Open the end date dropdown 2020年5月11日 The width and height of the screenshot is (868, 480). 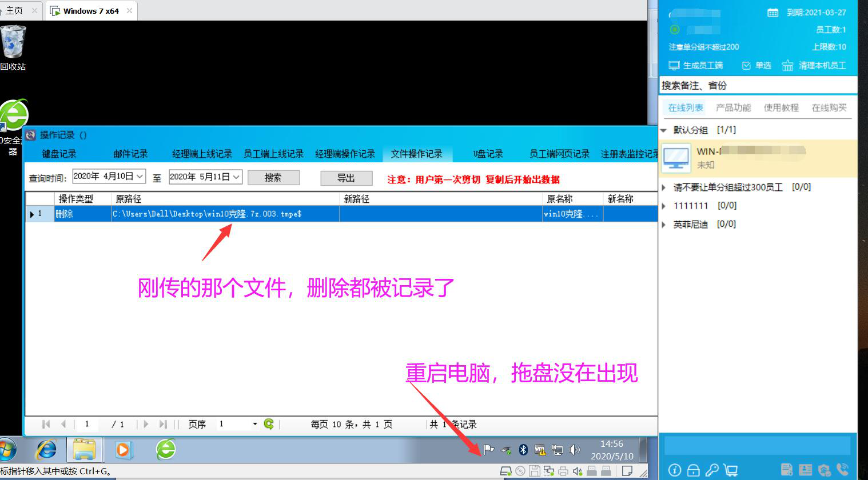tap(236, 177)
